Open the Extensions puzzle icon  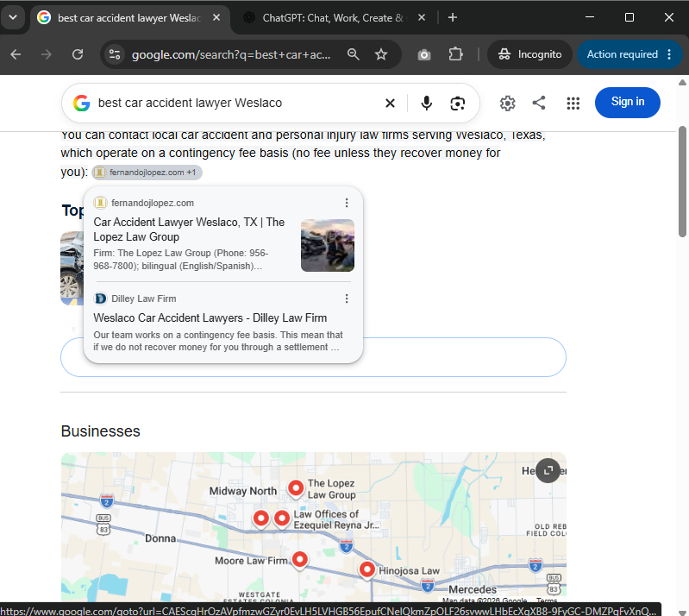tap(455, 54)
